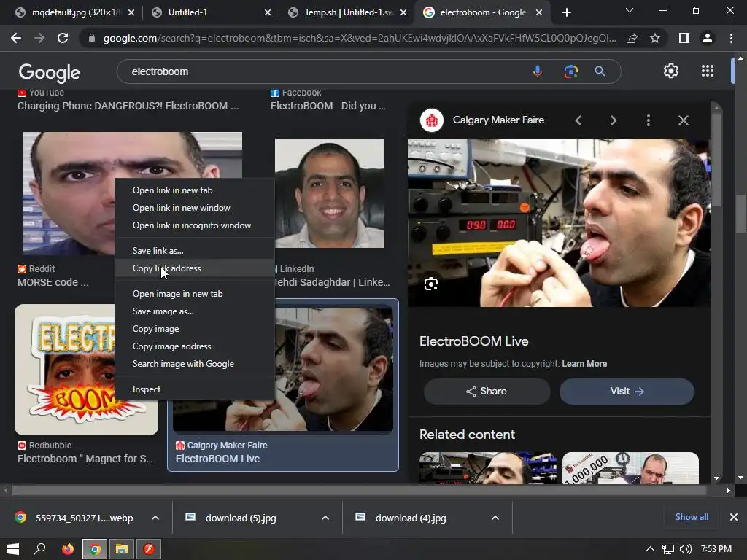The width and height of the screenshot is (747, 560).
Task: Select Save image as...
Action: click(x=194, y=311)
